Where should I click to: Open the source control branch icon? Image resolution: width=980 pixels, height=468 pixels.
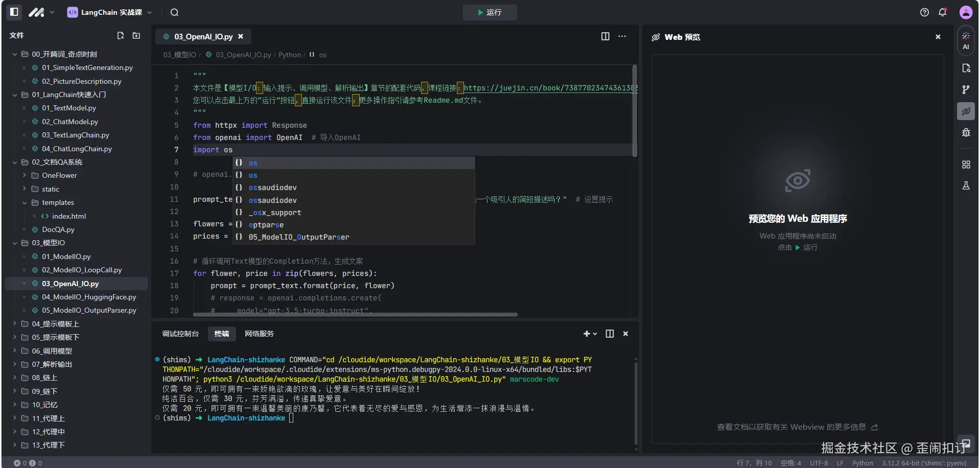pos(965,90)
